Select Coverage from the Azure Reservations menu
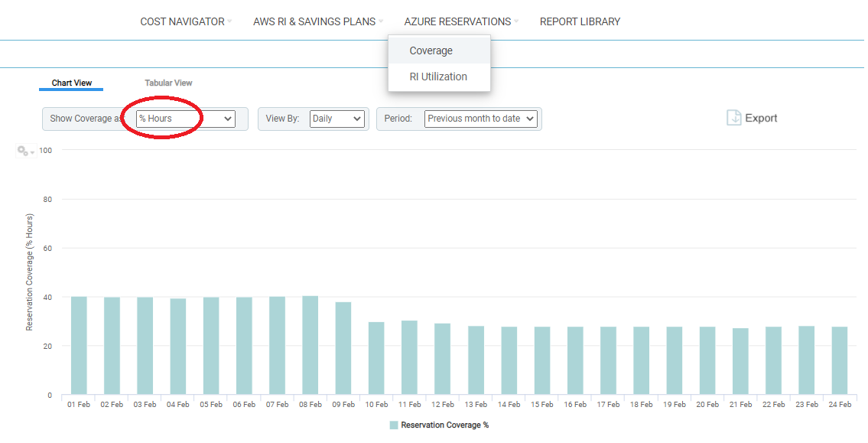Viewport: 868px width, 443px height. click(431, 50)
